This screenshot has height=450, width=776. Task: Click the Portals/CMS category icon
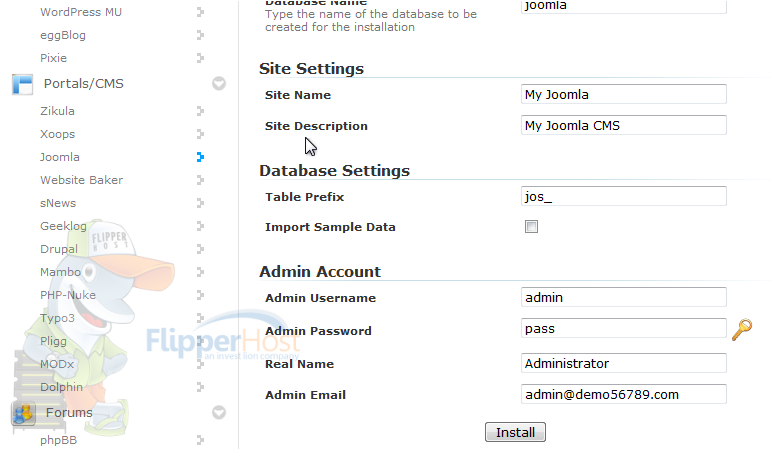click(23, 84)
